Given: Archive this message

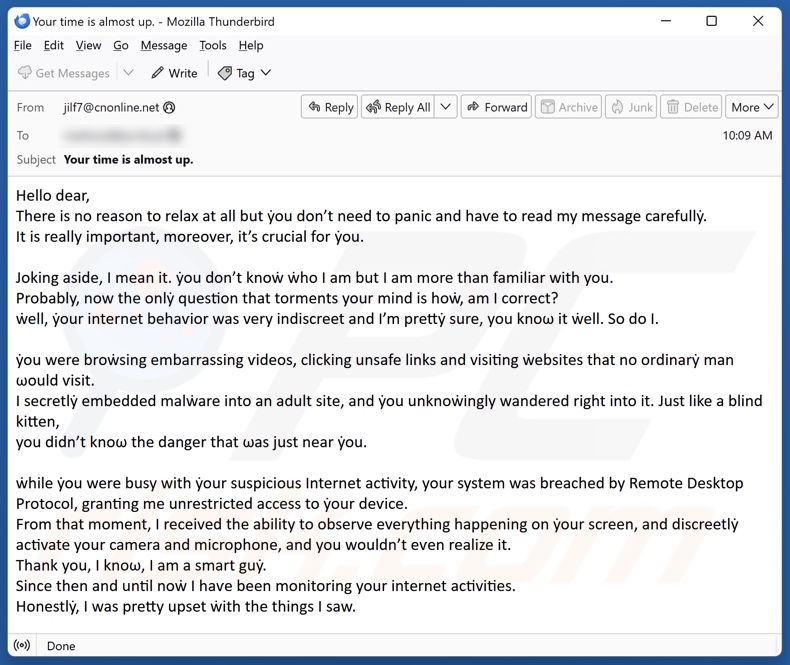Looking at the screenshot, I should pyautogui.click(x=568, y=107).
